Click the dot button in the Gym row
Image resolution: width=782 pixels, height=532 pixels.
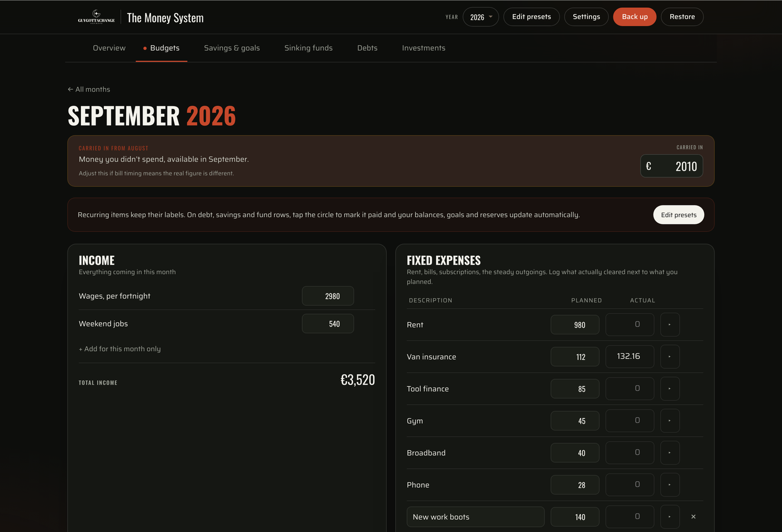point(670,421)
